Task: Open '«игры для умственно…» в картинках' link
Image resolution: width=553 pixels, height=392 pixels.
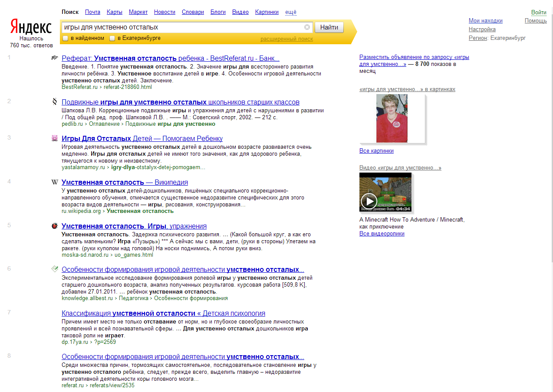Action: tap(407, 89)
